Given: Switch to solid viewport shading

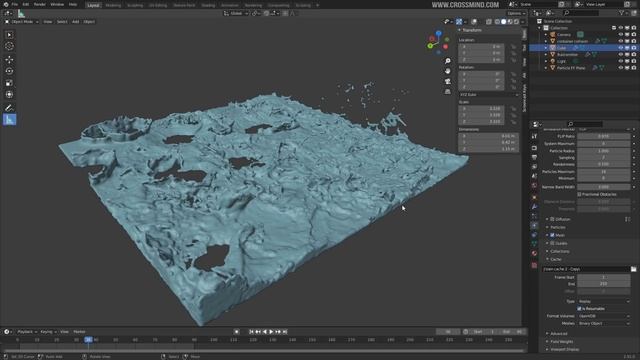Looking at the screenshot, I should pyautogui.click(x=504, y=22).
